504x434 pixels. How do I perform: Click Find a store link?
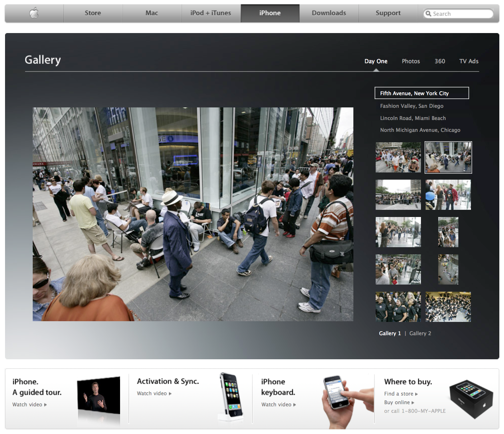401,394
